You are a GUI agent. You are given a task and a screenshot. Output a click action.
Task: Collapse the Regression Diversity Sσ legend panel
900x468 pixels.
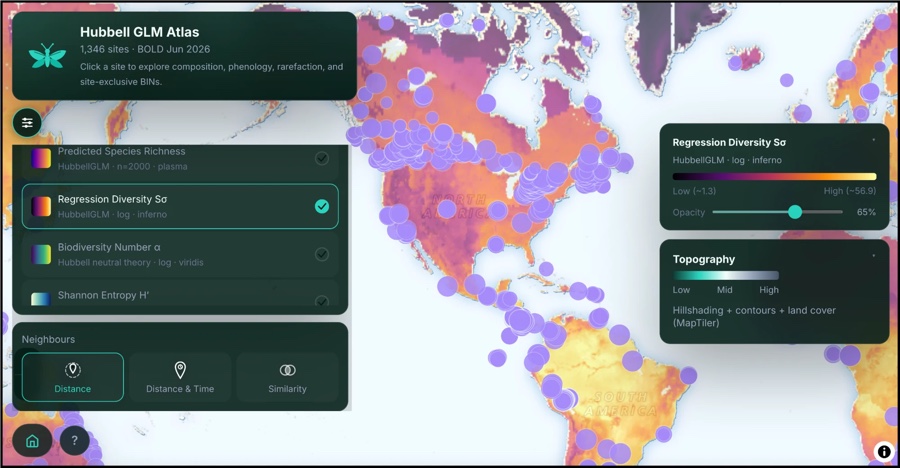tap(874, 140)
